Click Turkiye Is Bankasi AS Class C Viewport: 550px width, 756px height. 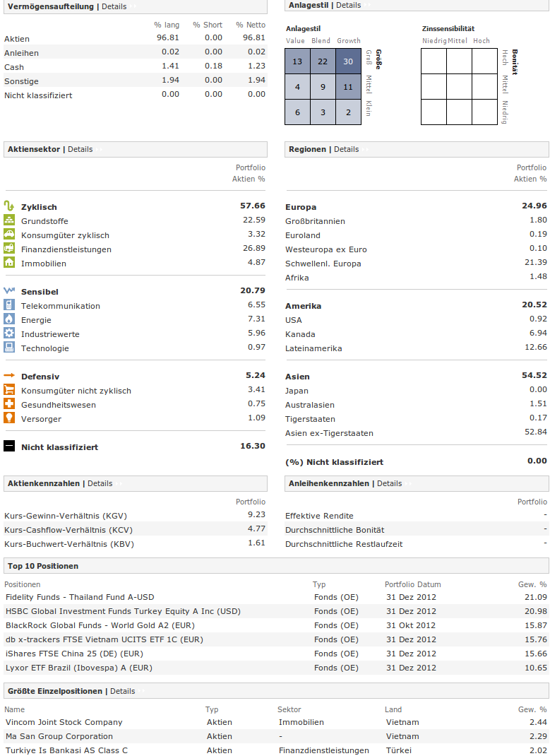point(67,750)
